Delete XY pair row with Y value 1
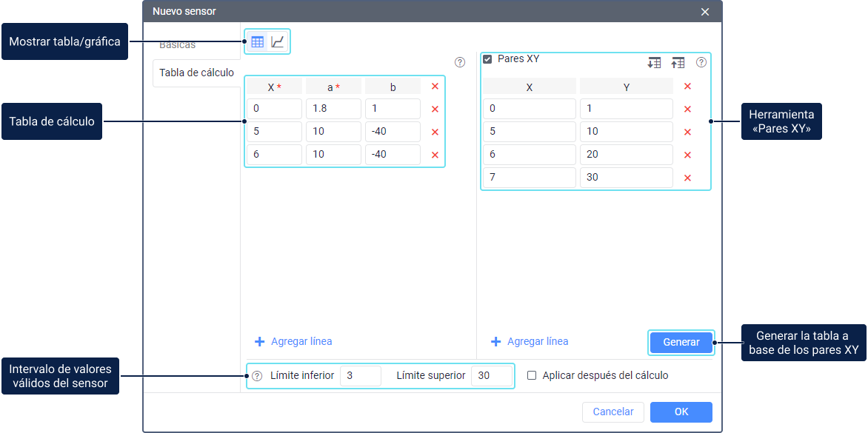The height and width of the screenshot is (433, 868). pyautogui.click(x=687, y=109)
